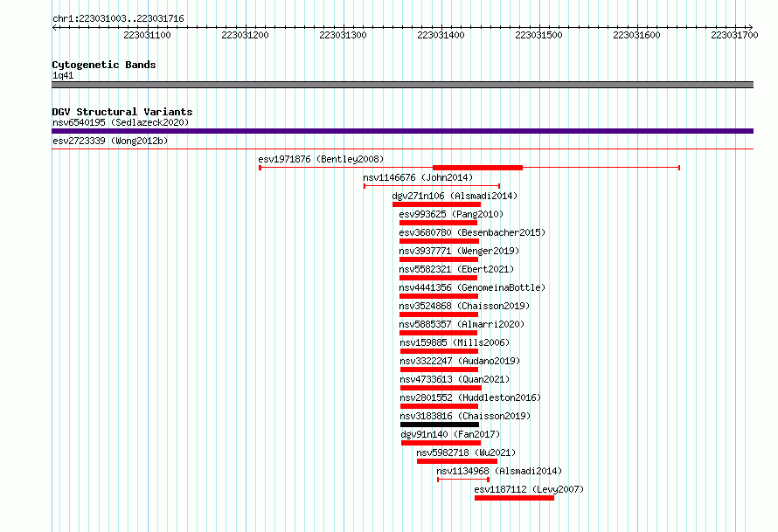Select the purple nsv6540195 variant bar
This screenshot has width=778, height=532.
[x=402, y=131]
